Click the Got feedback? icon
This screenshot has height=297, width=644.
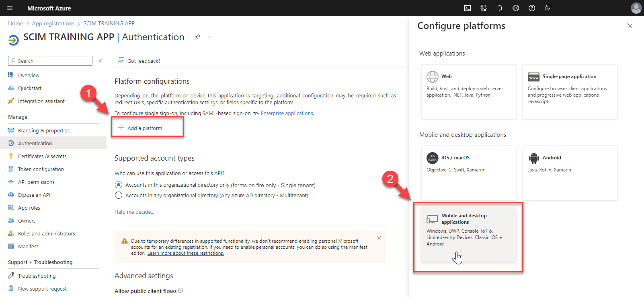tap(121, 61)
